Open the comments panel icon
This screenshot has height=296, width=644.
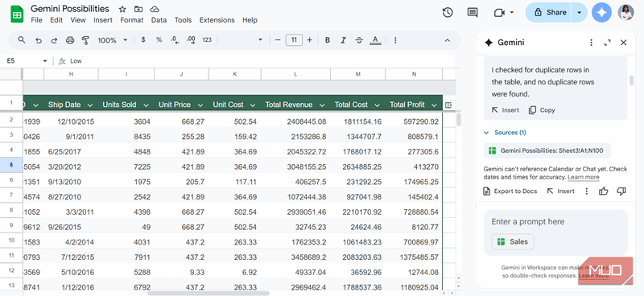point(473,13)
